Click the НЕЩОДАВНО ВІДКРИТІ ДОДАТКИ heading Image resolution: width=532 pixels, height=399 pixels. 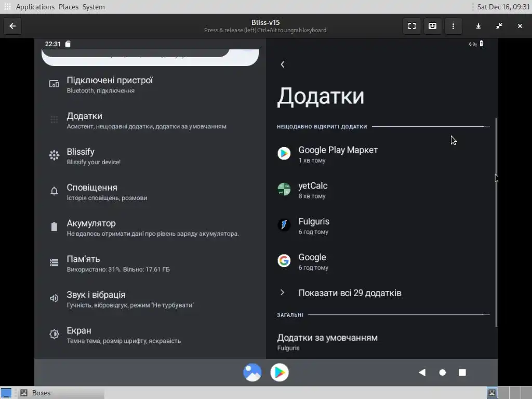tap(322, 127)
